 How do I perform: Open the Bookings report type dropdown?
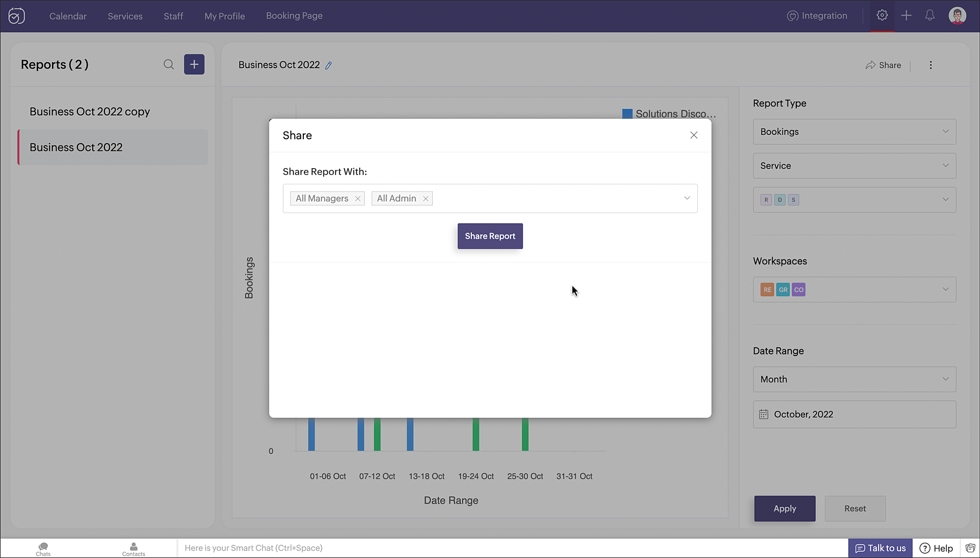[x=854, y=131]
